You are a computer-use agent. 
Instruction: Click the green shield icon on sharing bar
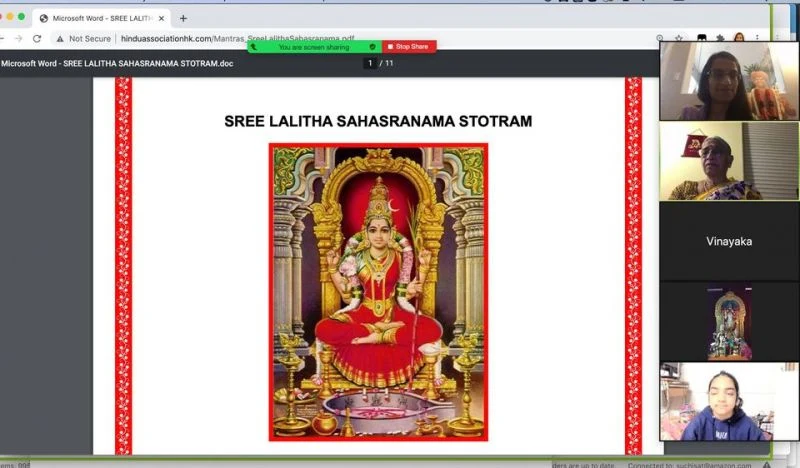click(x=372, y=46)
